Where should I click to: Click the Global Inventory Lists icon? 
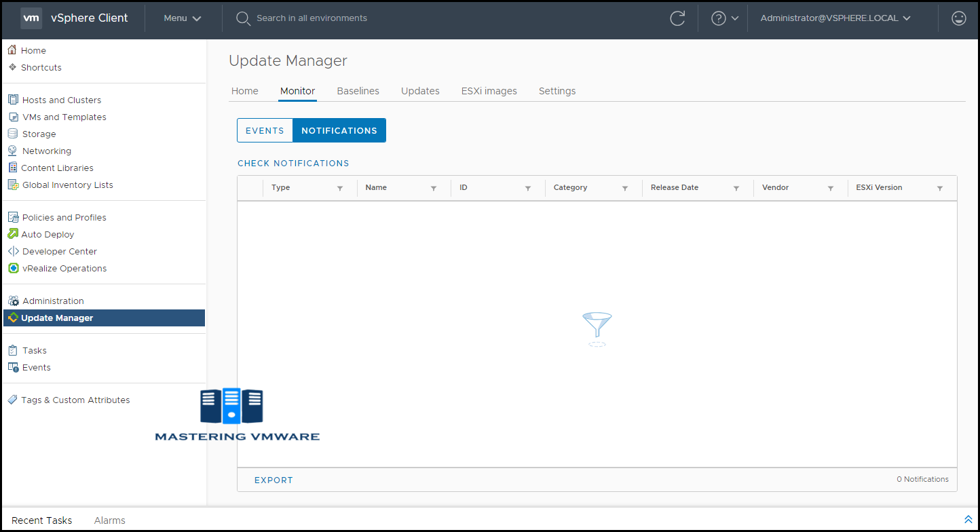click(x=13, y=185)
